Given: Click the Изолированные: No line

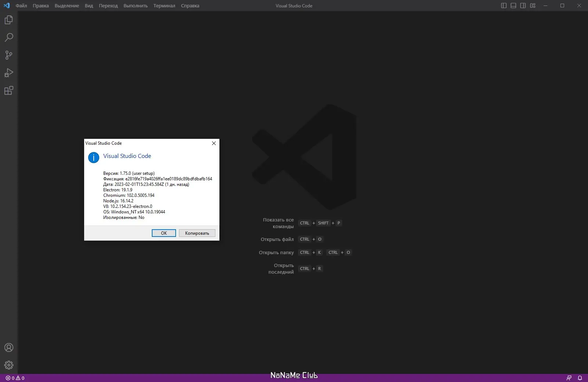Looking at the screenshot, I should 124,217.
